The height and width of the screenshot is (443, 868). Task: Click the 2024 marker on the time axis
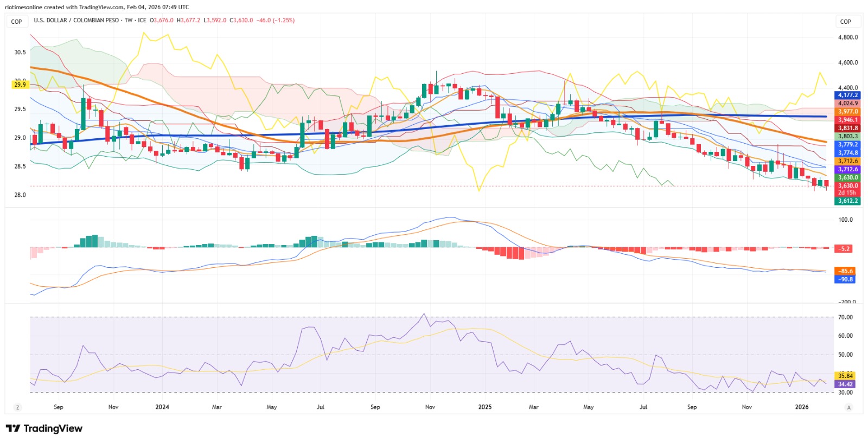162,407
